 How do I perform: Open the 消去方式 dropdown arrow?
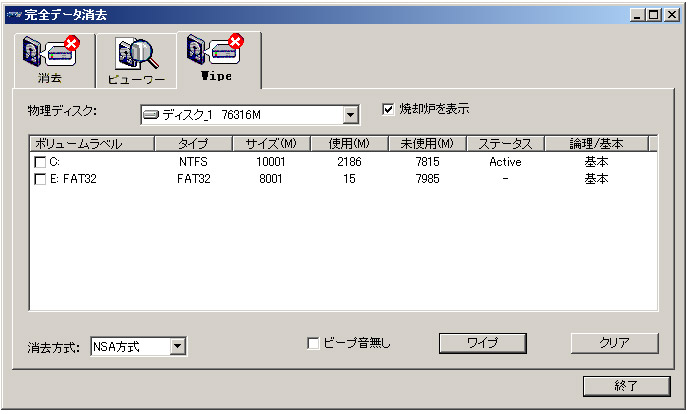(177, 346)
